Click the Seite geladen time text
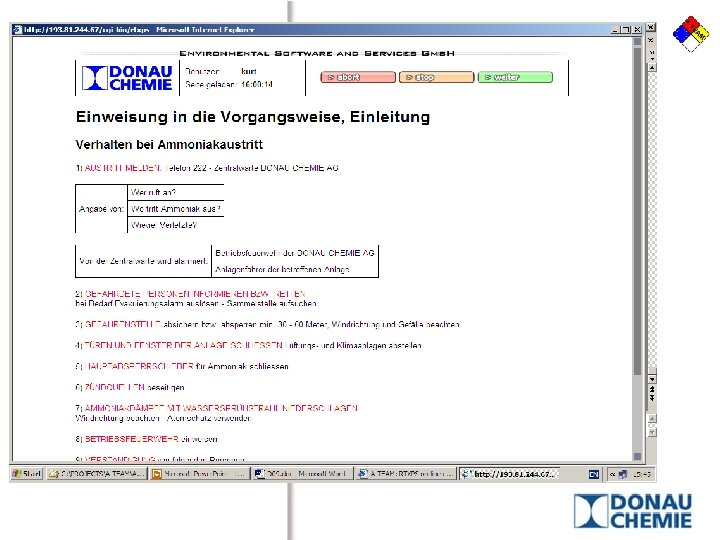The height and width of the screenshot is (540, 720). coord(229,84)
